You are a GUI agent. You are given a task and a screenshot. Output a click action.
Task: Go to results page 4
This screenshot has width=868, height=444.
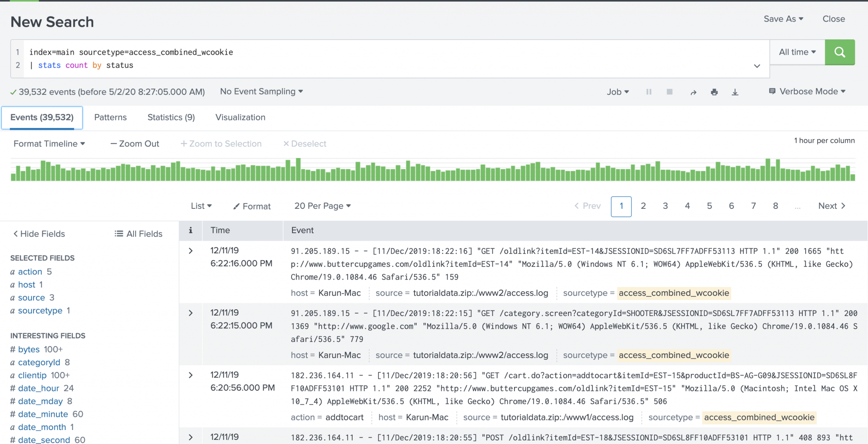tap(687, 206)
